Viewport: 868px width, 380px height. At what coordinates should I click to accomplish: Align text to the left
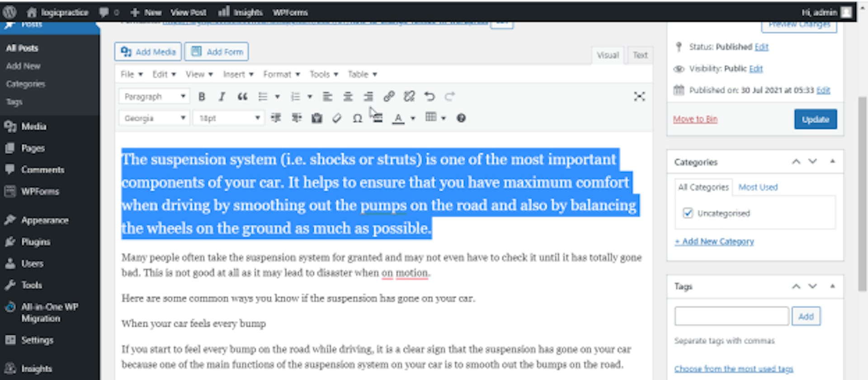(327, 96)
